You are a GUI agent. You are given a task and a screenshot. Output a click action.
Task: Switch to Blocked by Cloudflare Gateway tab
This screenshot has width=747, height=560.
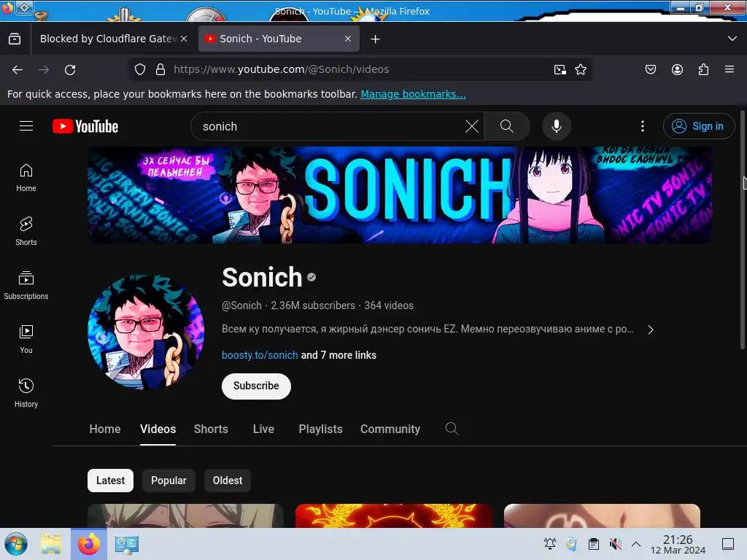click(109, 39)
